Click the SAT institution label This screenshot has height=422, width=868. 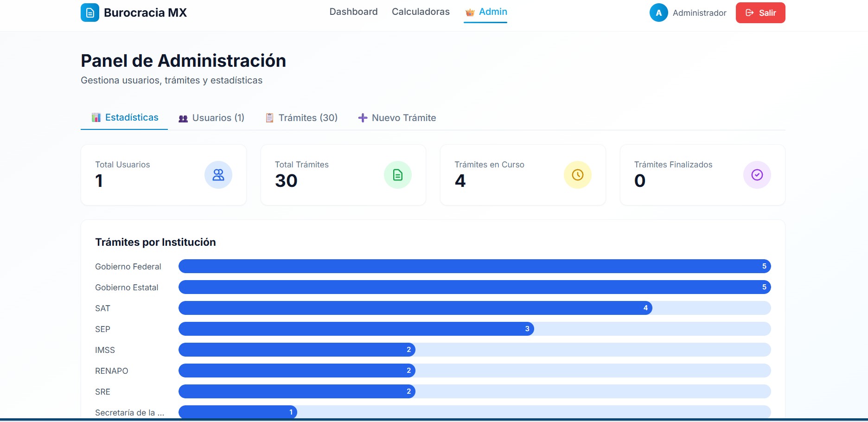(102, 308)
